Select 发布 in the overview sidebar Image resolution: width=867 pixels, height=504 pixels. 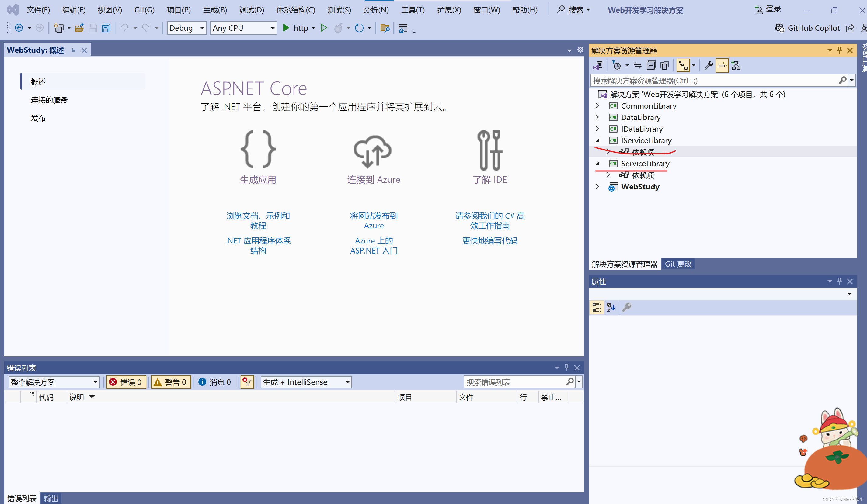pos(38,118)
